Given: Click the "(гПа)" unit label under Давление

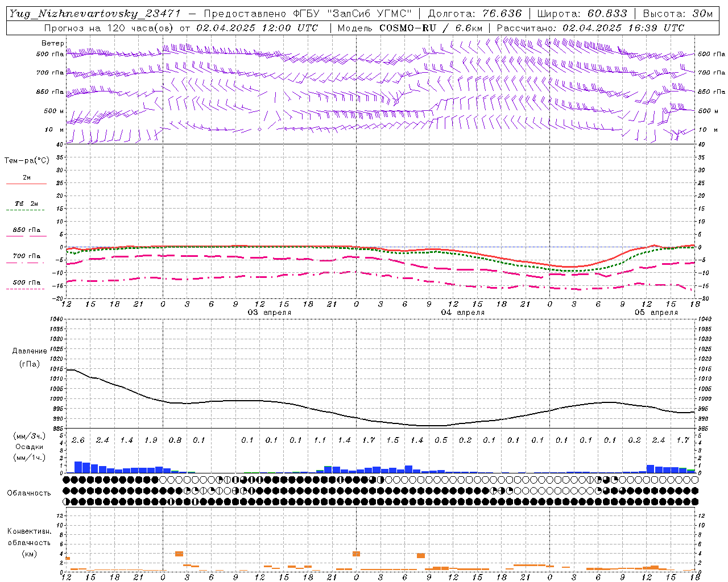Looking at the screenshot, I should tap(30, 364).
